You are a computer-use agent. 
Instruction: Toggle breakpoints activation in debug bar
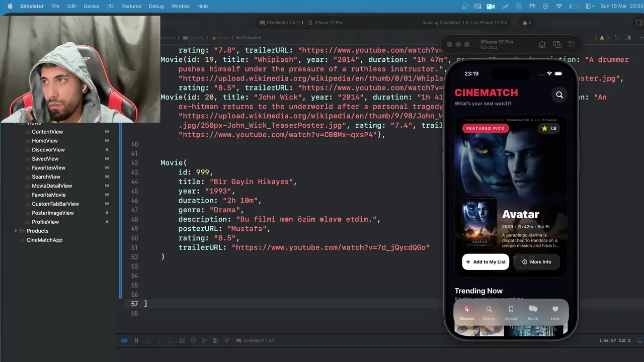pyautogui.click(x=124, y=340)
